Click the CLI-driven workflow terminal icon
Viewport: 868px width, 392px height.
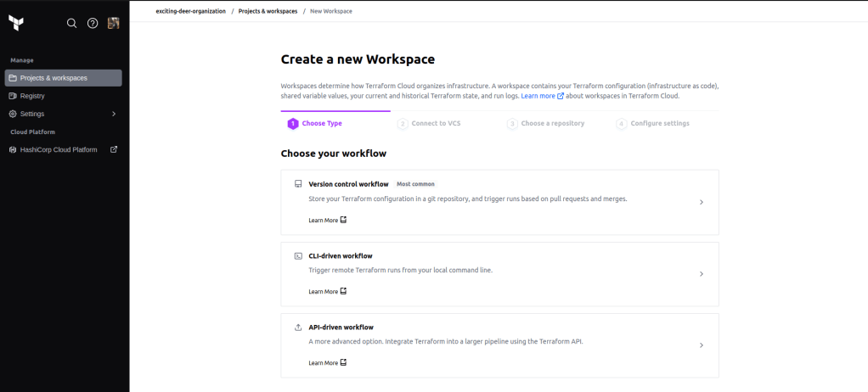[298, 255]
